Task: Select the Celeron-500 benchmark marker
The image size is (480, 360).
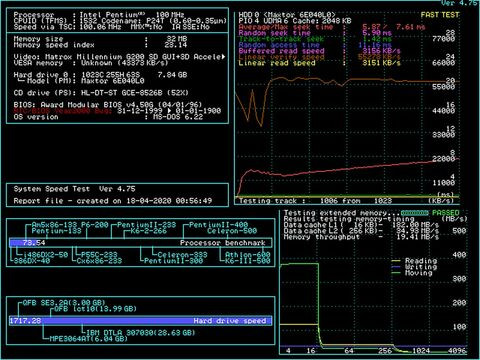Action: (232, 231)
